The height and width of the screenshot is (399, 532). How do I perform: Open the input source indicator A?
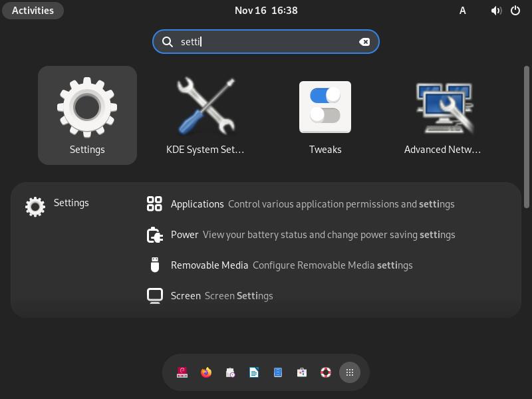coord(462,11)
